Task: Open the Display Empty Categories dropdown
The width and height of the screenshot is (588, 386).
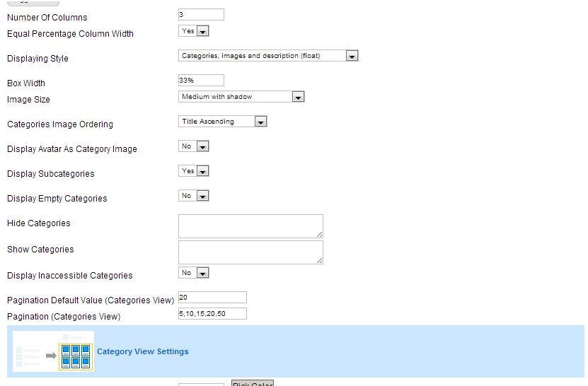Action: tap(194, 196)
